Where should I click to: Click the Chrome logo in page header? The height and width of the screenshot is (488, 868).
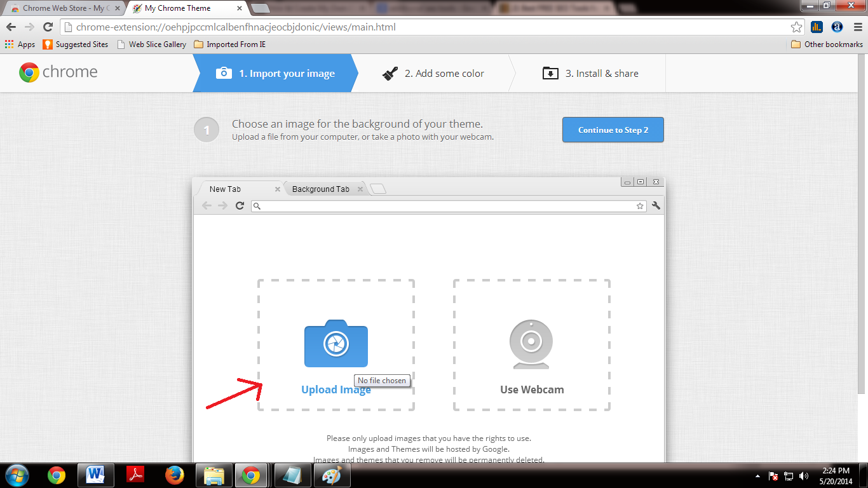(x=58, y=72)
